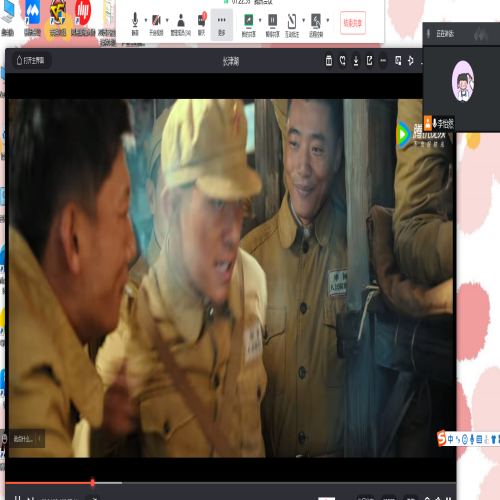The width and height of the screenshot is (500, 500).
Task: Click the trash icon in player title bar
Action: pyautogui.click(x=329, y=61)
